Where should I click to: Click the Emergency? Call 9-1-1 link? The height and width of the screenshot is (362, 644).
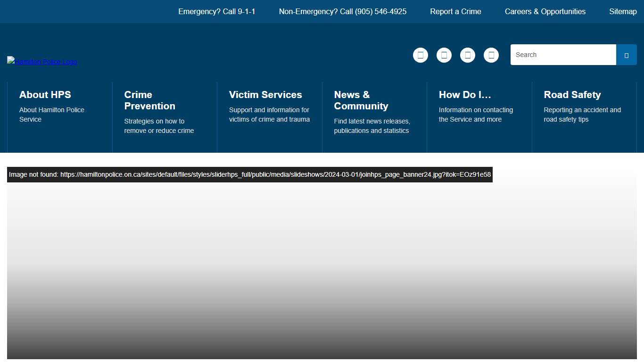217,11
